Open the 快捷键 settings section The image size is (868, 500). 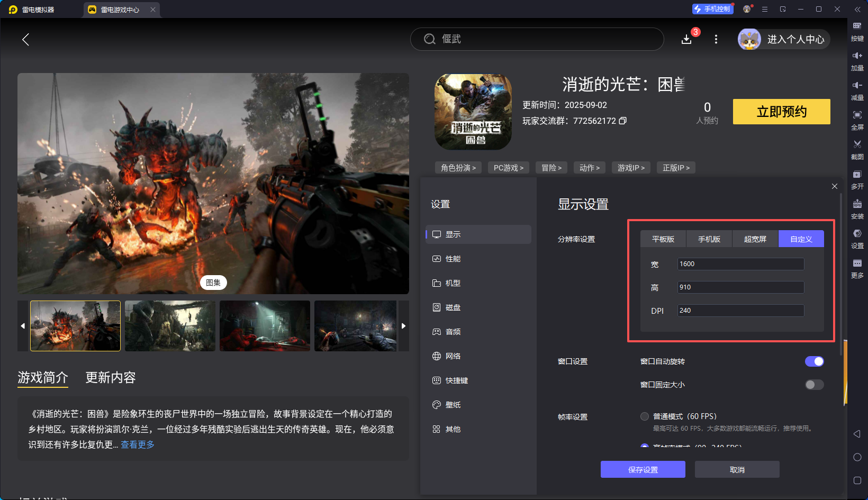click(478, 380)
